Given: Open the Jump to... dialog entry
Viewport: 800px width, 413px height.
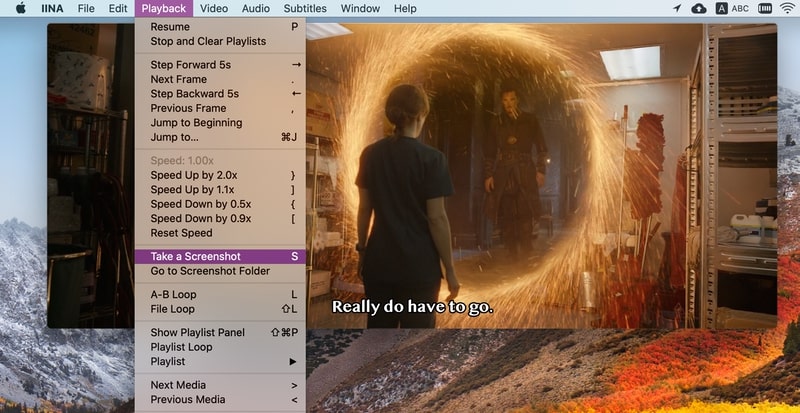Looking at the screenshot, I should tap(220, 137).
